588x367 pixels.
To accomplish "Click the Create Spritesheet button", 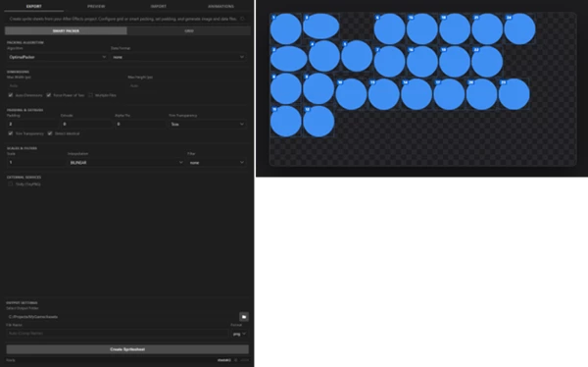I will pyautogui.click(x=127, y=349).
